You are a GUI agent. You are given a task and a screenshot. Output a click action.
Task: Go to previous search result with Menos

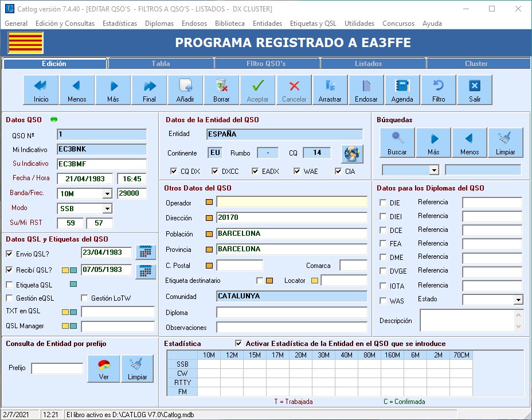[x=470, y=143]
